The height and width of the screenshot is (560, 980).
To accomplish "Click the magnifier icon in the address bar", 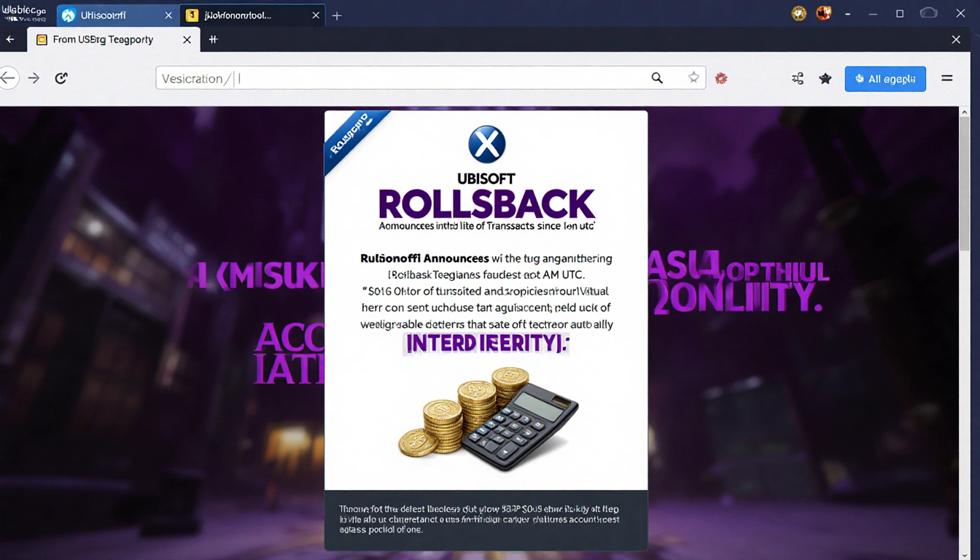I will [x=657, y=78].
